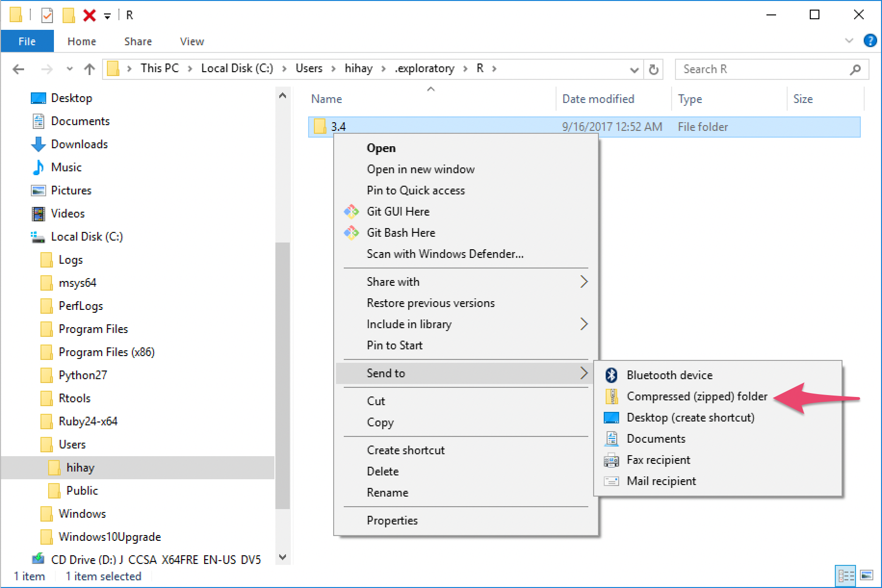Click 'hihay' in the address path

click(359, 68)
